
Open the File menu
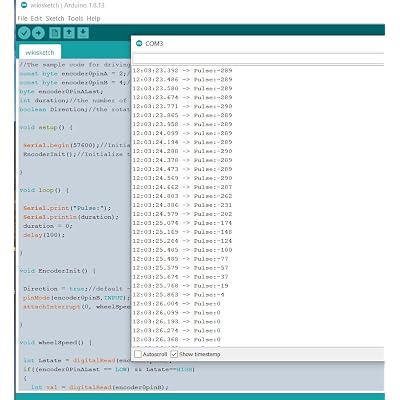click(22, 18)
